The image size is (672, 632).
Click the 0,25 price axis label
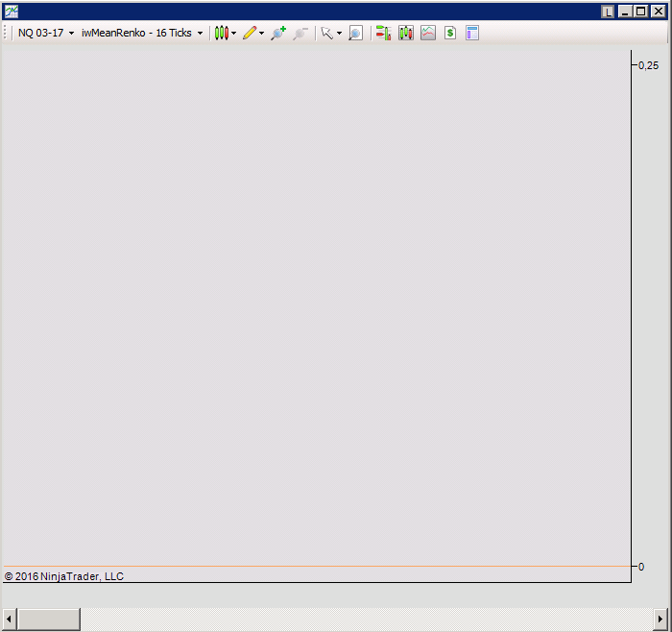point(648,65)
